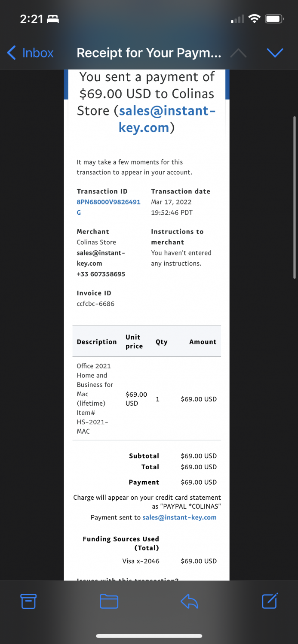
Task: Tap the cellular signal bars icon
Action: (237, 19)
